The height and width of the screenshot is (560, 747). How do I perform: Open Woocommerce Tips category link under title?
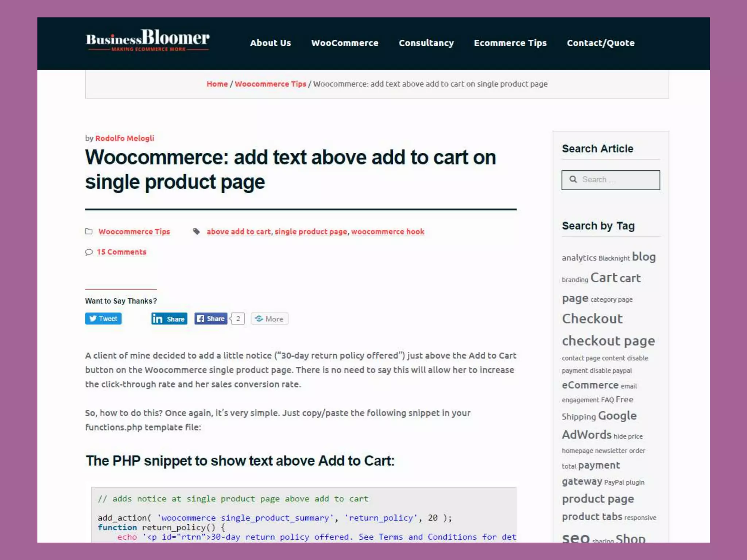pos(134,232)
